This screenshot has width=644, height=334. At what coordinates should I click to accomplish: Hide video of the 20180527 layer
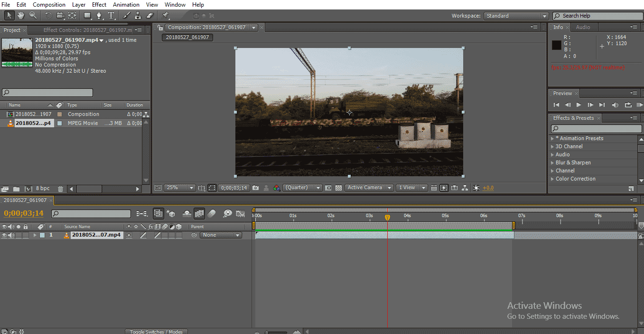[x=4, y=235]
